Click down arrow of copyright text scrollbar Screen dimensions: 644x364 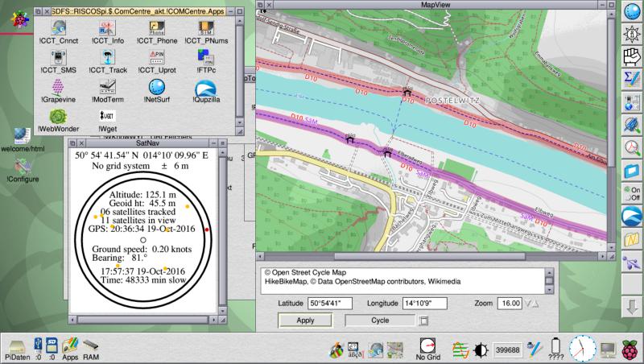pos(549,290)
